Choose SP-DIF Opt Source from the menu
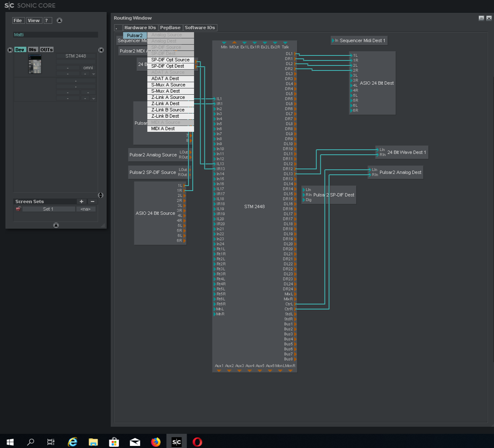Viewport: 494px width, 448px height. (x=171, y=60)
